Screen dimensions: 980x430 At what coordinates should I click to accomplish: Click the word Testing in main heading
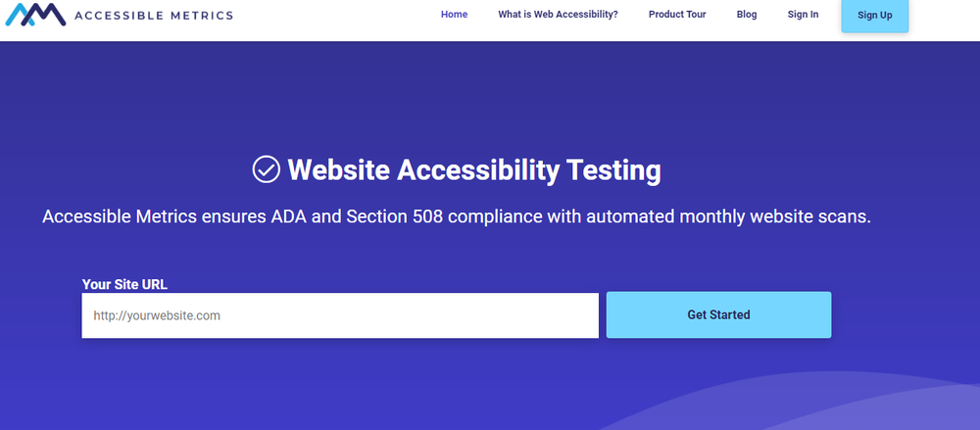tap(613, 169)
